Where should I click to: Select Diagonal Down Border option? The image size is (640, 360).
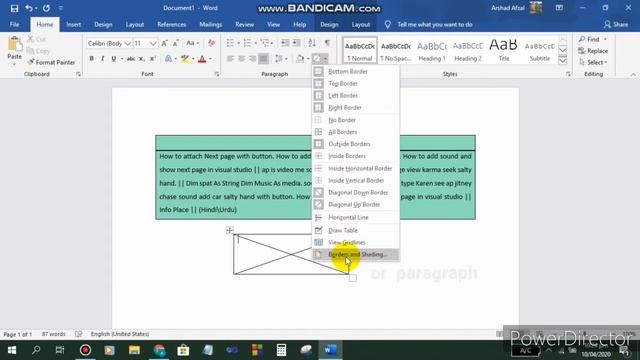(356, 192)
